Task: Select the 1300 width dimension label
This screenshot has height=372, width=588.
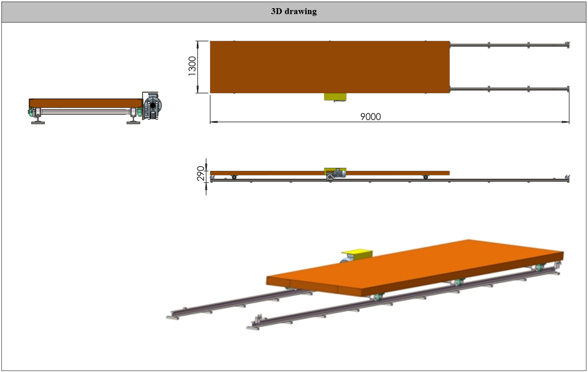Action: pos(192,66)
